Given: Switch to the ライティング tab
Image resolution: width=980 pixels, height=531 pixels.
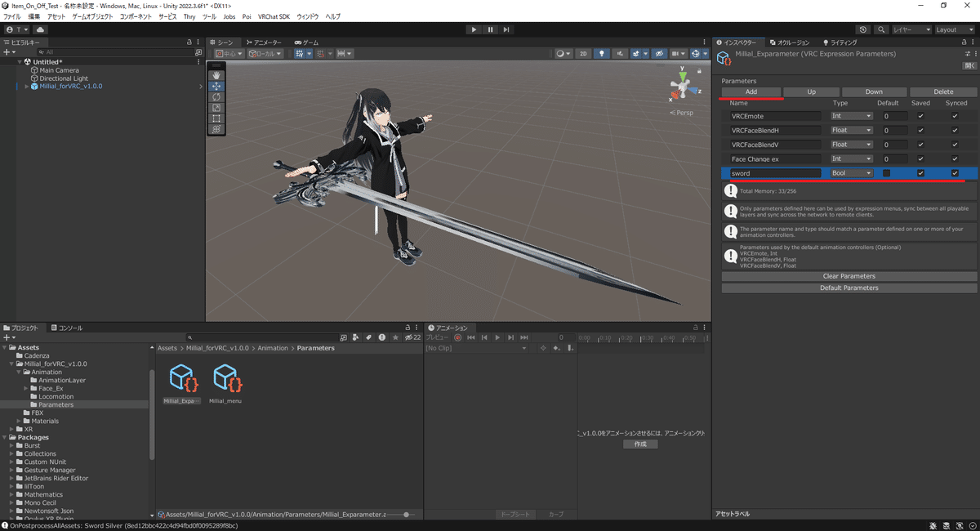Looking at the screenshot, I should pyautogui.click(x=840, y=42).
